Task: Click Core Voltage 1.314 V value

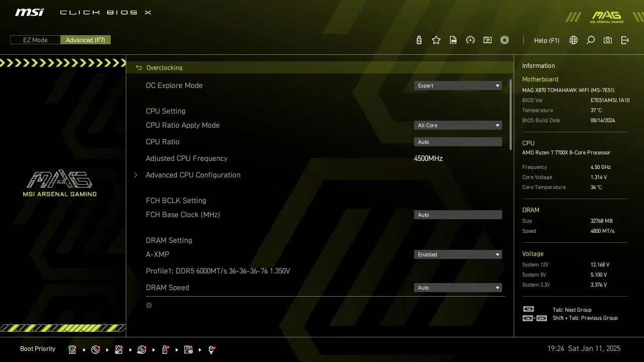Action: tap(599, 177)
